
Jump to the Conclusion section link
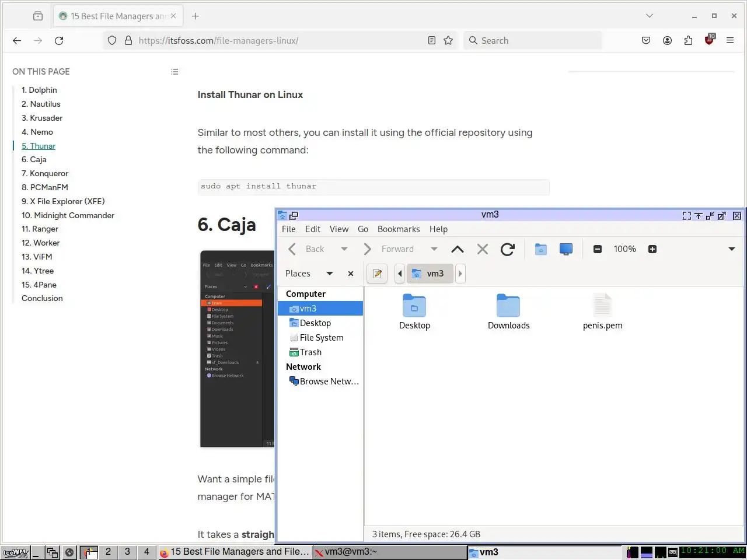pyautogui.click(x=42, y=298)
